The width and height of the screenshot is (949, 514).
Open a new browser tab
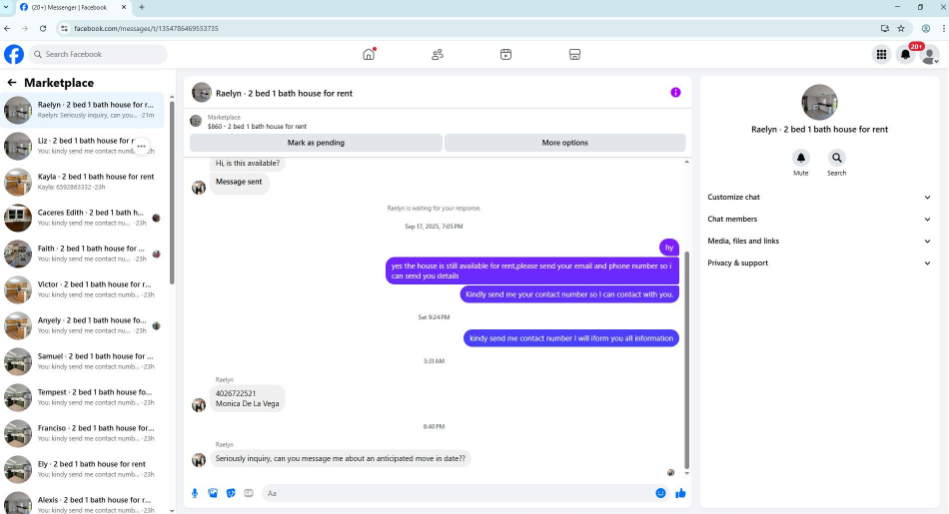click(142, 7)
